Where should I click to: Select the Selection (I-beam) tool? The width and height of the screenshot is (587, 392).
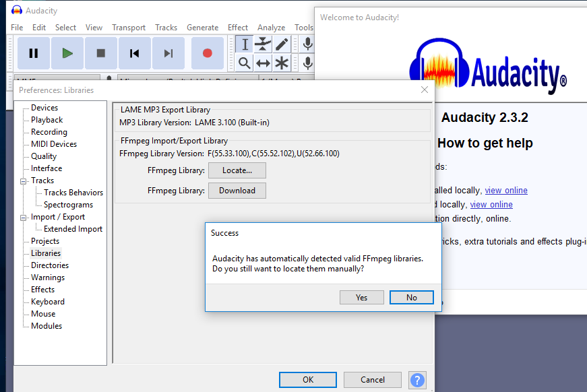coord(245,44)
